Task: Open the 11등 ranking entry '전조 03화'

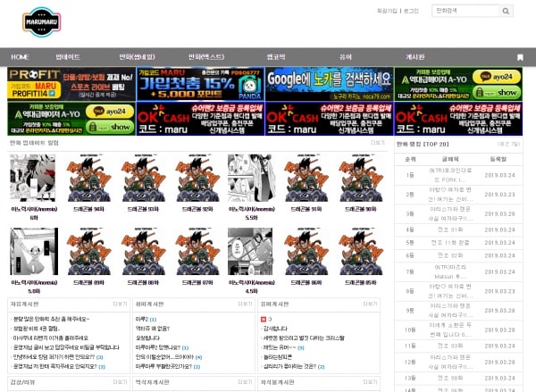Action: [450, 346]
